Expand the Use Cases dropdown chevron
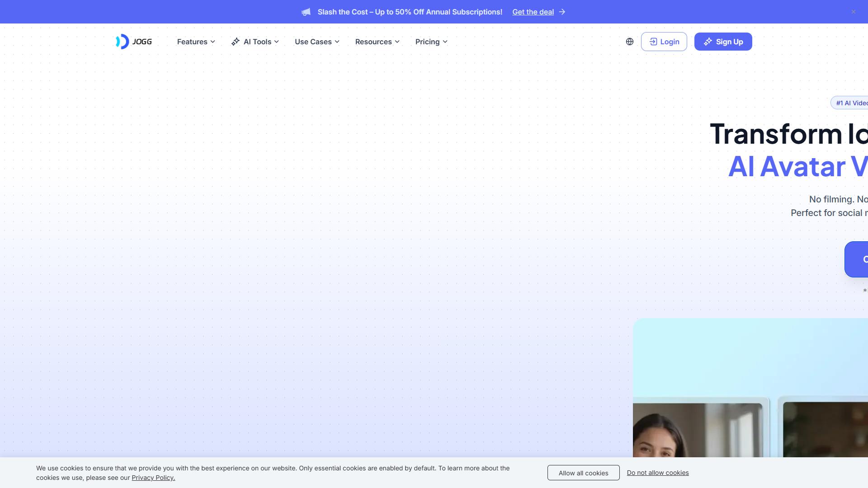 pyautogui.click(x=337, y=42)
